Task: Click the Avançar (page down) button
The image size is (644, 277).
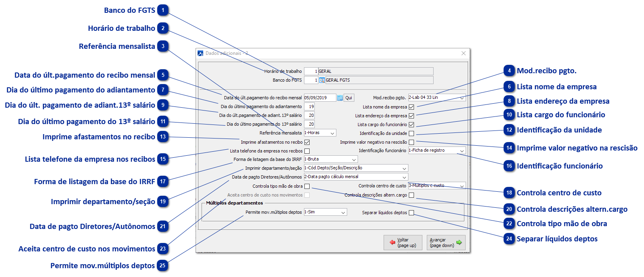Action: coord(446,243)
